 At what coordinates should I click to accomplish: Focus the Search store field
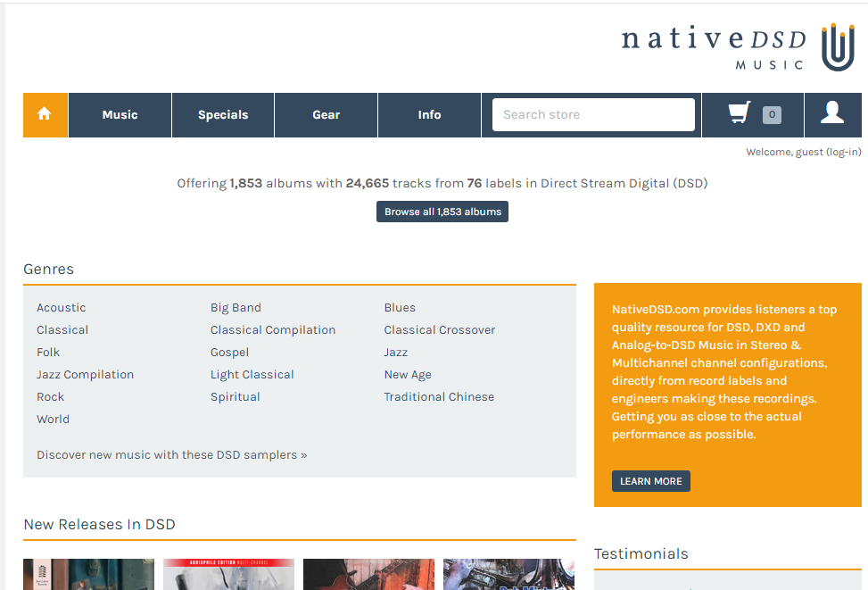tap(593, 114)
